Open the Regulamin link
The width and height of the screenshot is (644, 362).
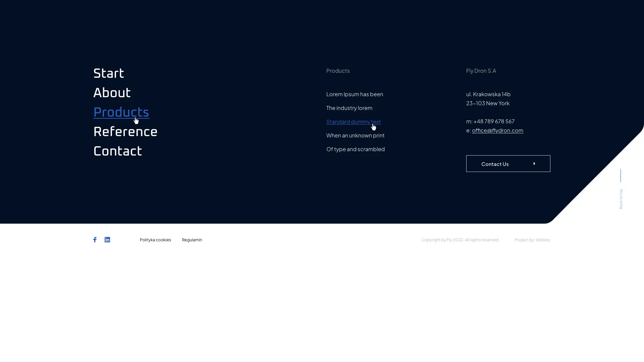pos(192,240)
